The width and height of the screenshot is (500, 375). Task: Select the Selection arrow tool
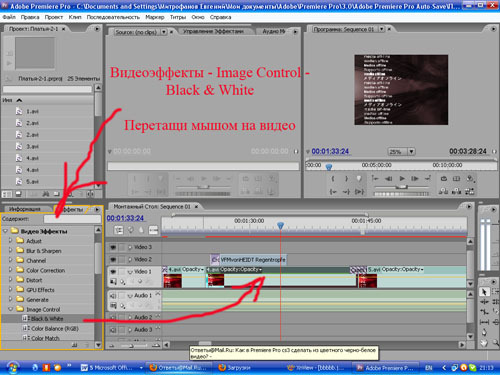(x=484, y=292)
